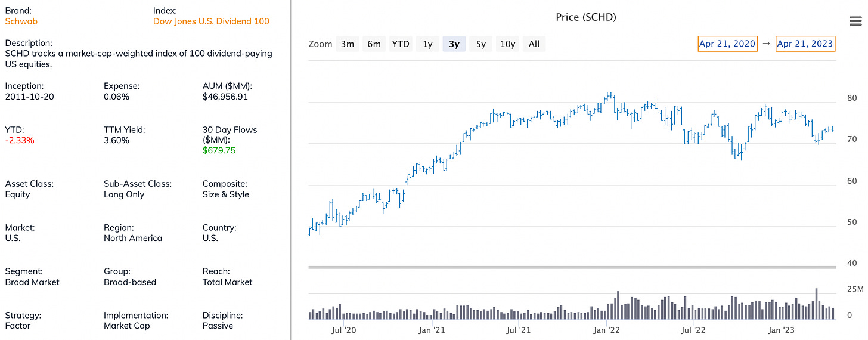Click the 30 day flows value $679.75

pyautogui.click(x=219, y=150)
